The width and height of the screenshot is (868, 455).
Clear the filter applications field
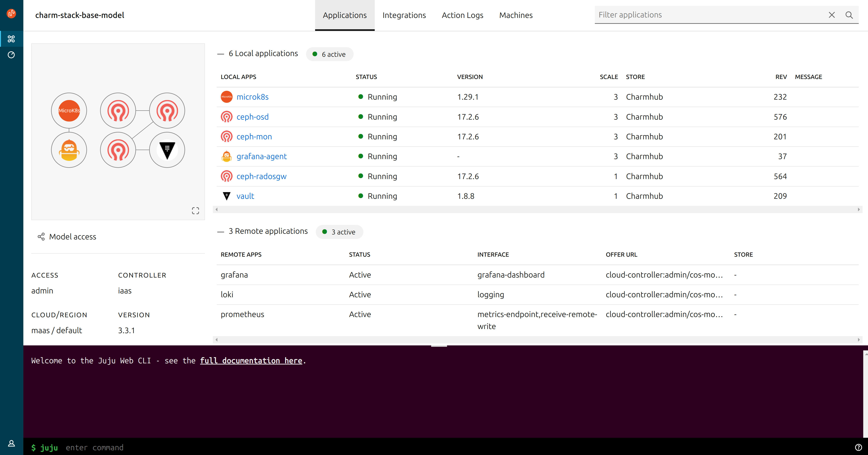pyautogui.click(x=832, y=15)
